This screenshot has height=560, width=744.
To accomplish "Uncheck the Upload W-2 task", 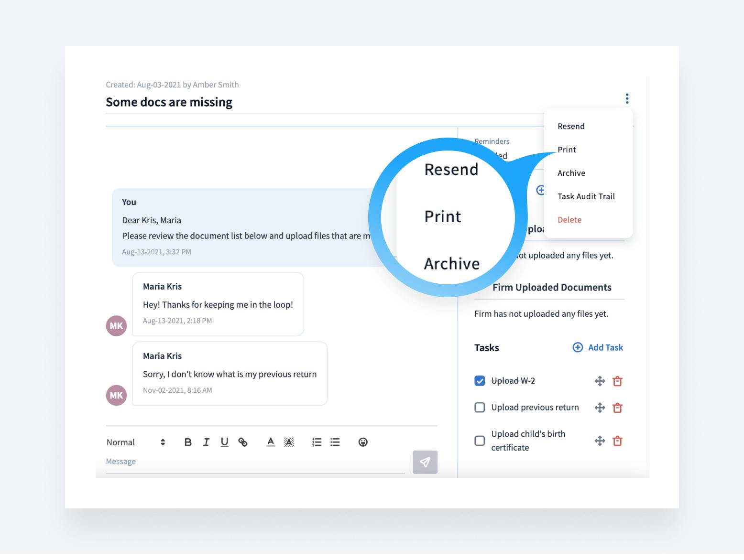I will tap(480, 381).
